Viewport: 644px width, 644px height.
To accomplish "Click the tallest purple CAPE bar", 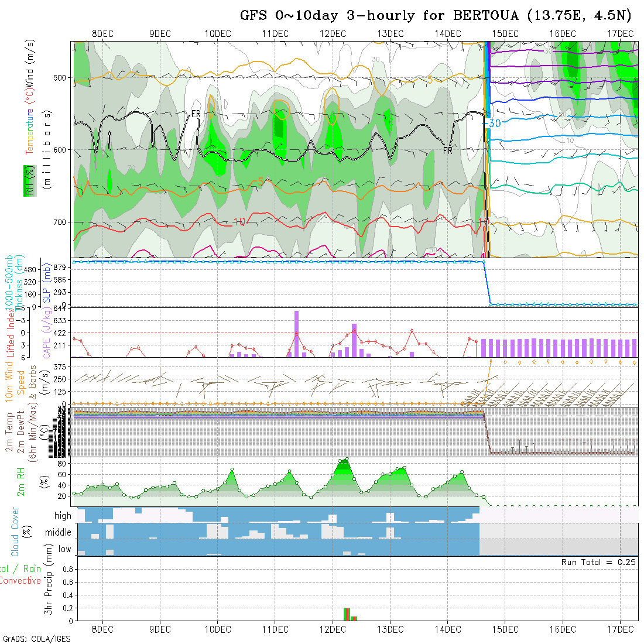I will pyautogui.click(x=296, y=334).
